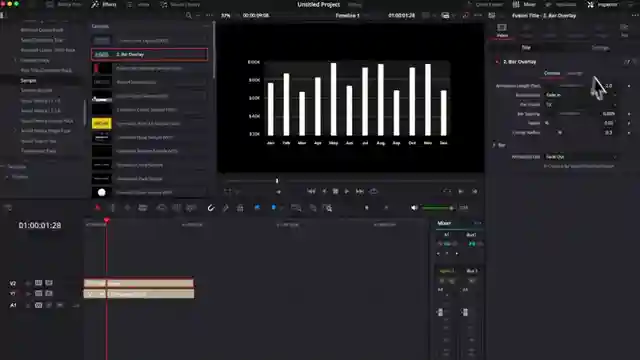Open the Inspector panel from top bar
Screen dimensions: 640x360
603,4
